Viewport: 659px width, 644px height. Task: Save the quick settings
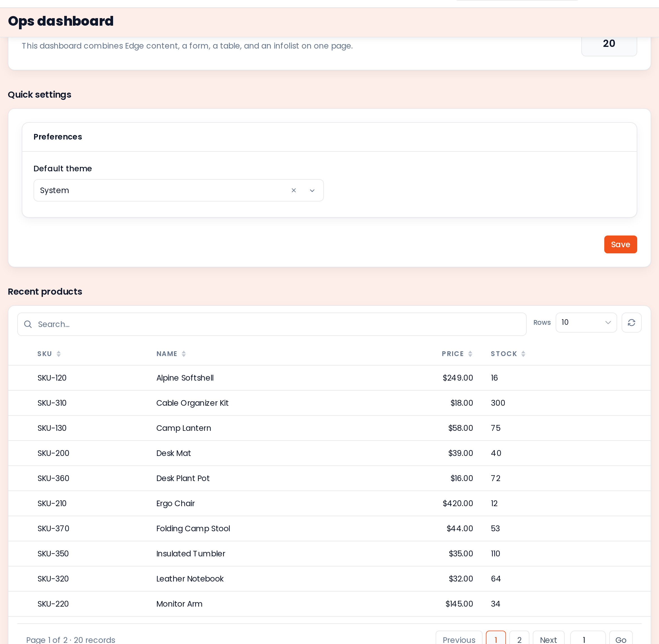point(620,244)
